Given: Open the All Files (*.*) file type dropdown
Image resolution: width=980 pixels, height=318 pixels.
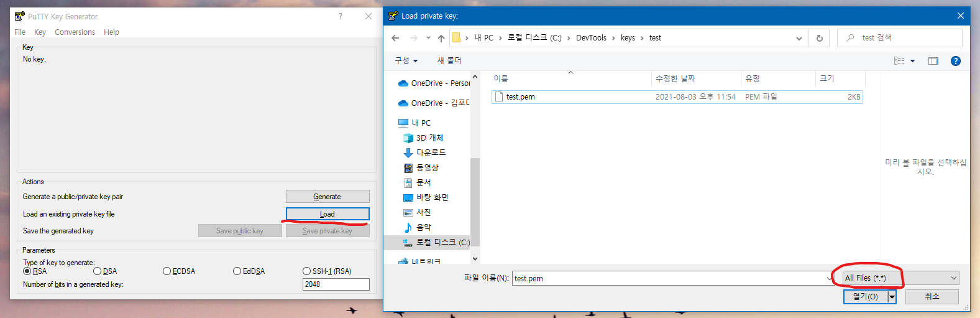Looking at the screenshot, I should click(x=900, y=278).
